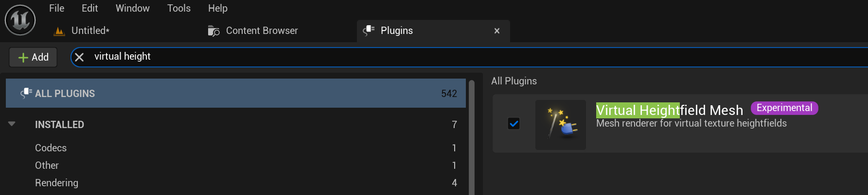The height and width of the screenshot is (195, 868).
Task: Open the Window menu
Action: pyautogui.click(x=132, y=8)
